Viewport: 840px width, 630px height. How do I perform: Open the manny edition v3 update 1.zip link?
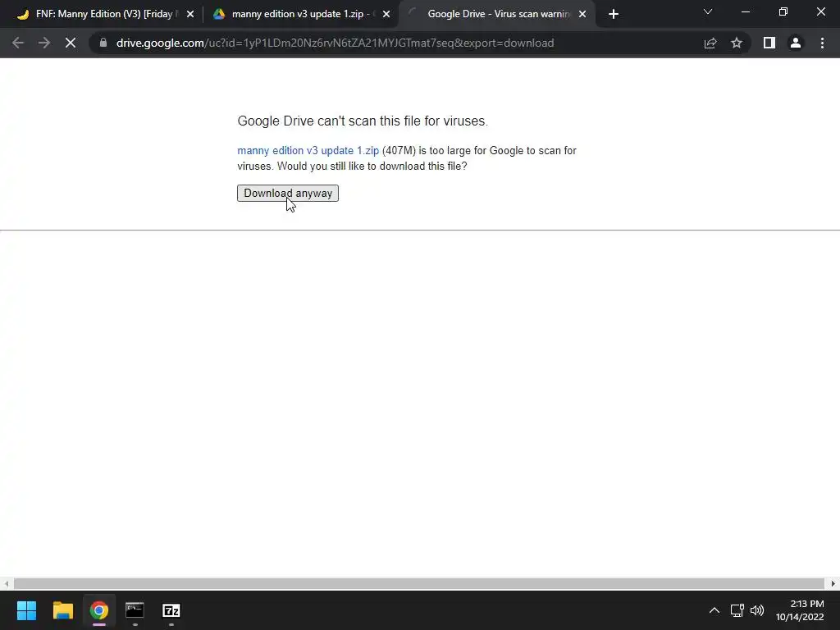[308, 151]
